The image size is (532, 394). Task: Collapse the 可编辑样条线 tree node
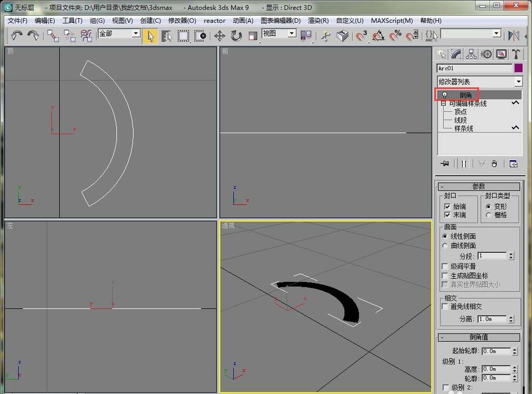pos(443,104)
